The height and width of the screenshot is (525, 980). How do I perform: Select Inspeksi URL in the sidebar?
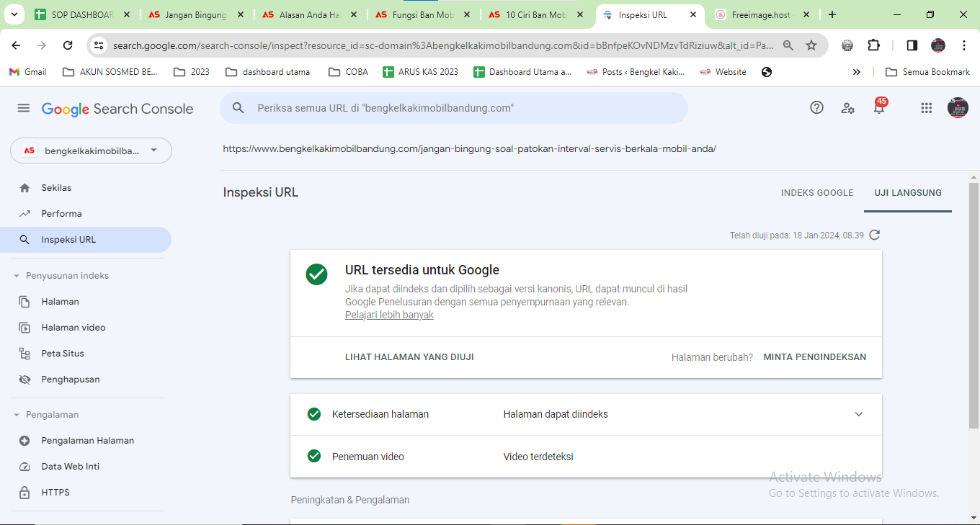pyautogui.click(x=86, y=240)
